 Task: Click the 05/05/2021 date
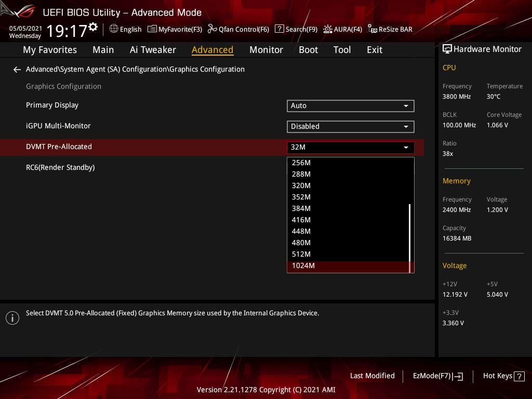[x=25, y=29]
